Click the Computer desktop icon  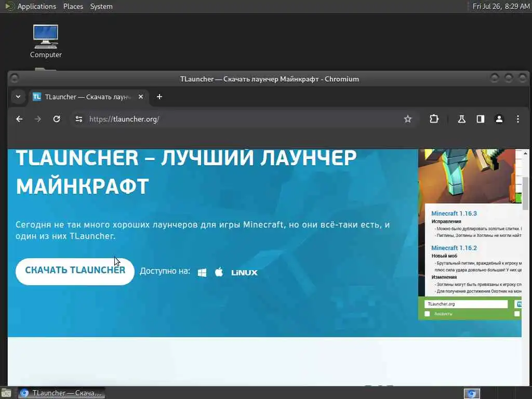[x=46, y=42]
